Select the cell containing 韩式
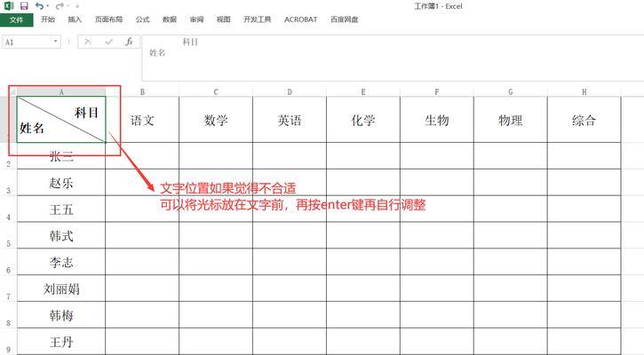This screenshot has height=355, width=644. point(61,235)
